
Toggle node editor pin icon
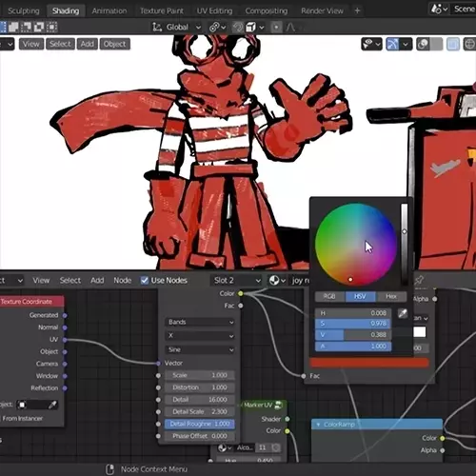419,280
